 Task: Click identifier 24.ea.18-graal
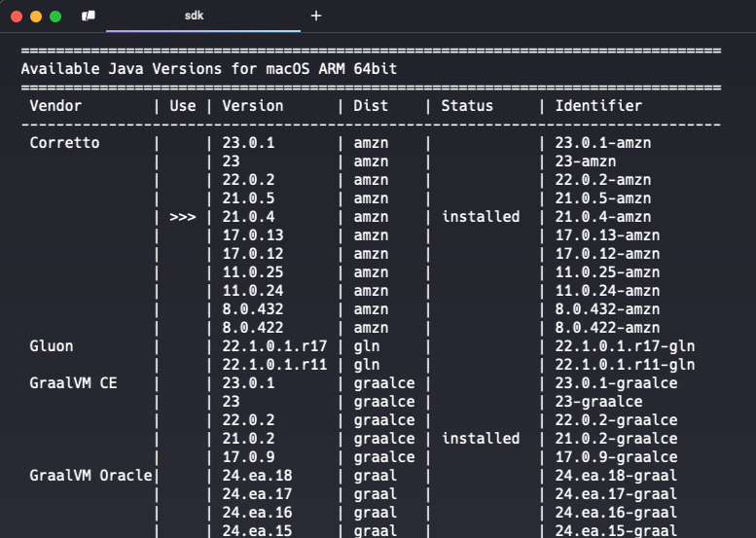click(616, 476)
